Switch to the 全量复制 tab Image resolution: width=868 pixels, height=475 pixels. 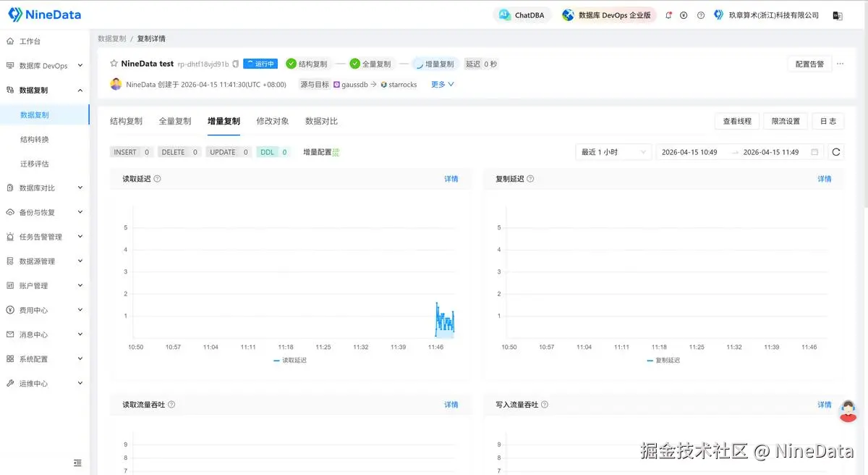[175, 121]
